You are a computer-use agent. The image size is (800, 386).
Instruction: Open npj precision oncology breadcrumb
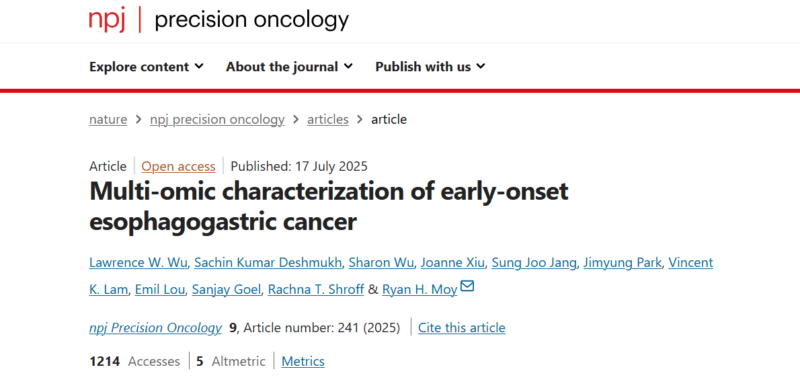click(217, 120)
